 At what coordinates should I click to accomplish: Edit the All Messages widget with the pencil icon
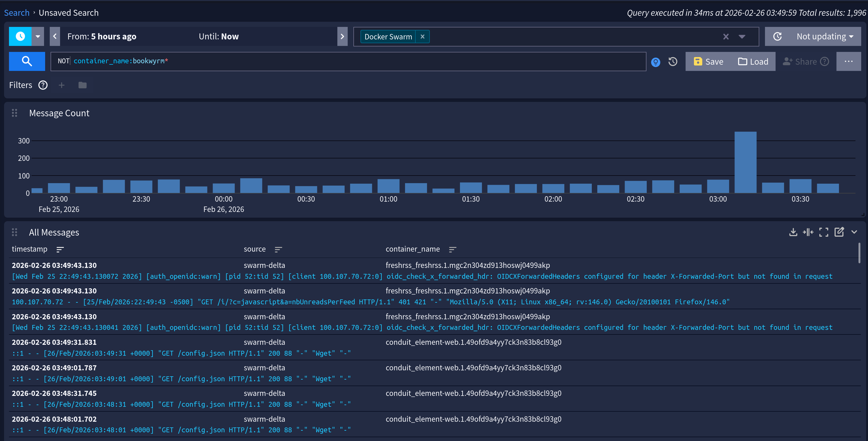tap(839, 232)
